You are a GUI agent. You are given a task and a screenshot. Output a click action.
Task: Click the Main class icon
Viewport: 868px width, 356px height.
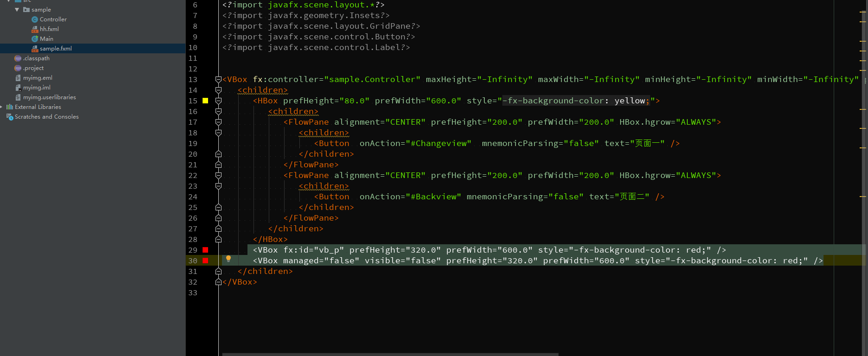(x=35, y=39)
